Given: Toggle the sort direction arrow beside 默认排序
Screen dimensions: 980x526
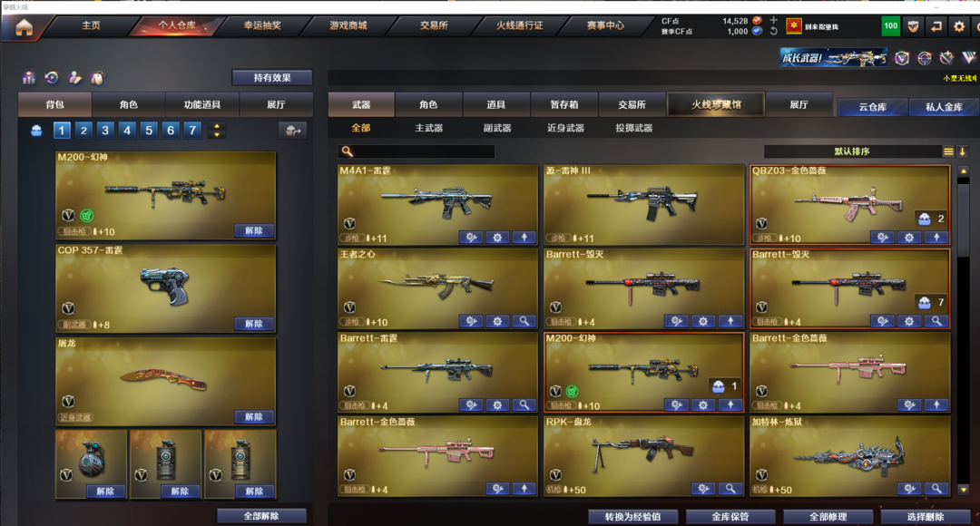Looking at the screenshot, I should 963,151.
